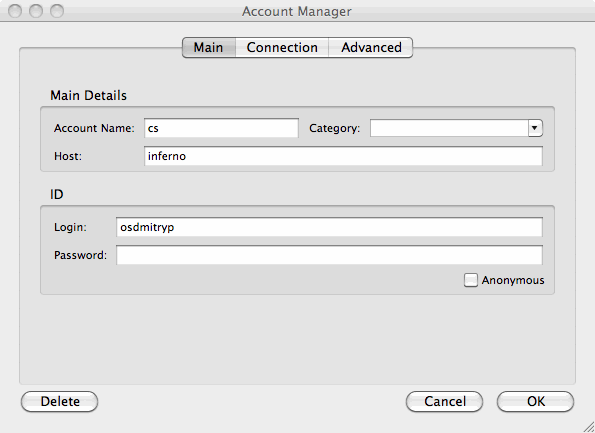
Task: Click the resize grip at window corner
Action: [x=588, y=426]
